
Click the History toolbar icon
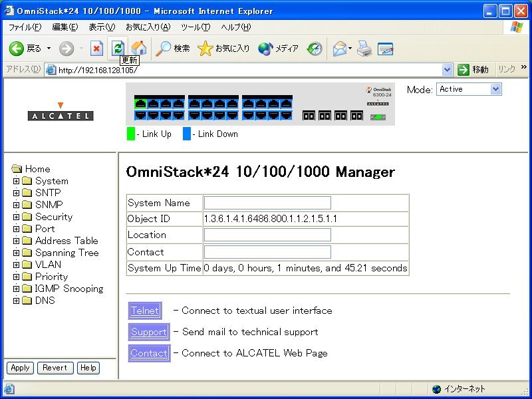tap(315, 49)
